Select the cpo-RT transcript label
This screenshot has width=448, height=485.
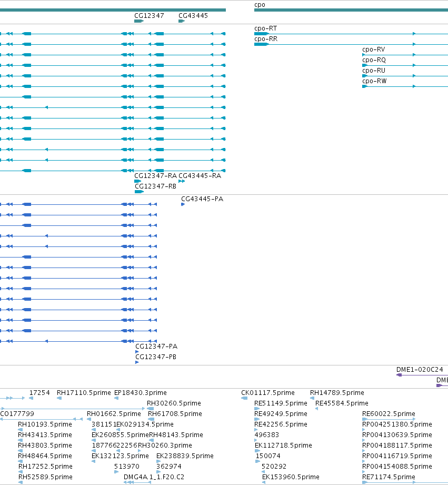coord(265,28)
